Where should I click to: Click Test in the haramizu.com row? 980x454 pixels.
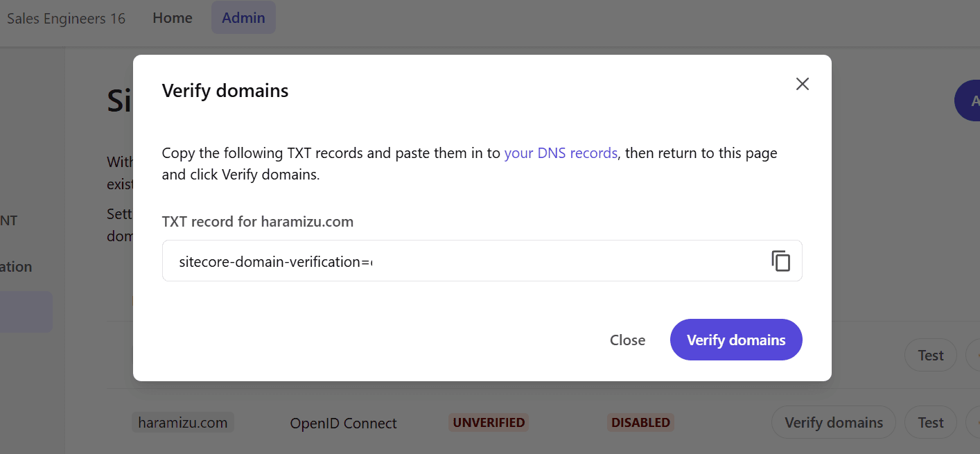click(x=931, y=422)
